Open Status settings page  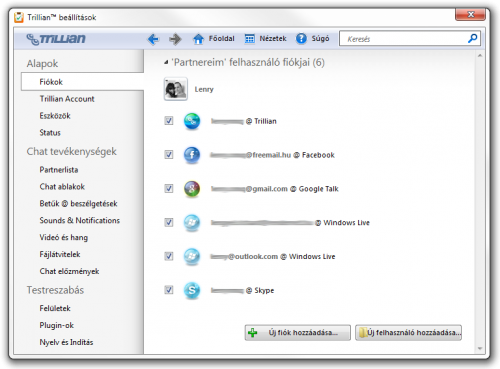50,133
